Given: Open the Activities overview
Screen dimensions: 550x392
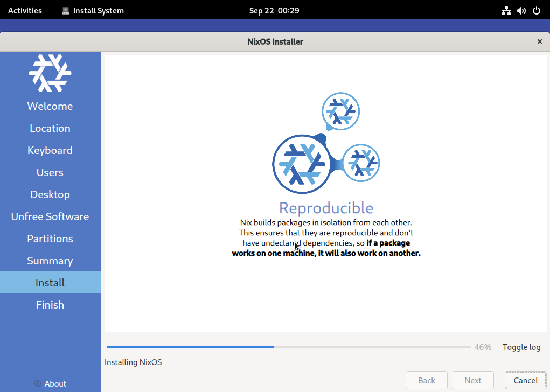Looking at the screenshot, I should (25, 10).
